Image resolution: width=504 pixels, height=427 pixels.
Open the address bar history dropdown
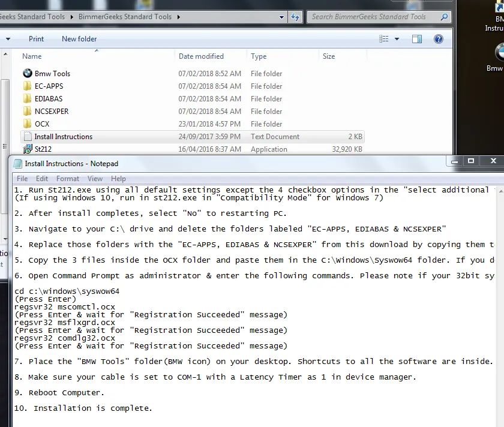click(x=281, y=17)
